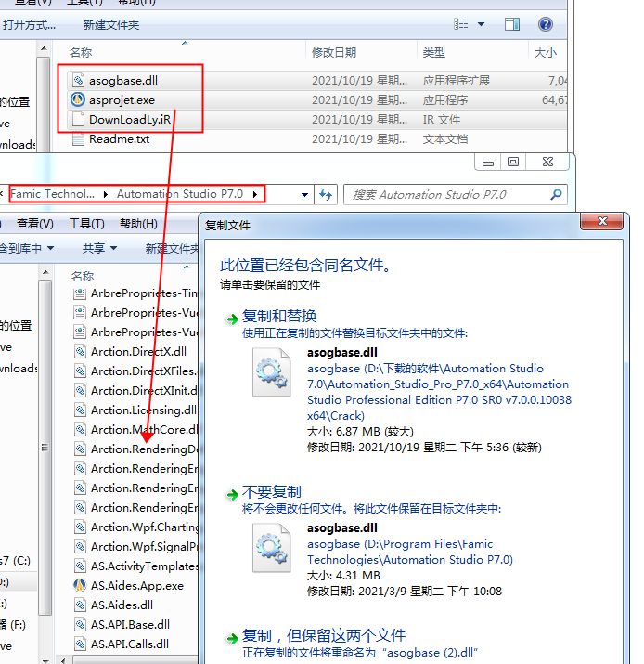Sort by 类型 column header

click(x=433, y=53)
